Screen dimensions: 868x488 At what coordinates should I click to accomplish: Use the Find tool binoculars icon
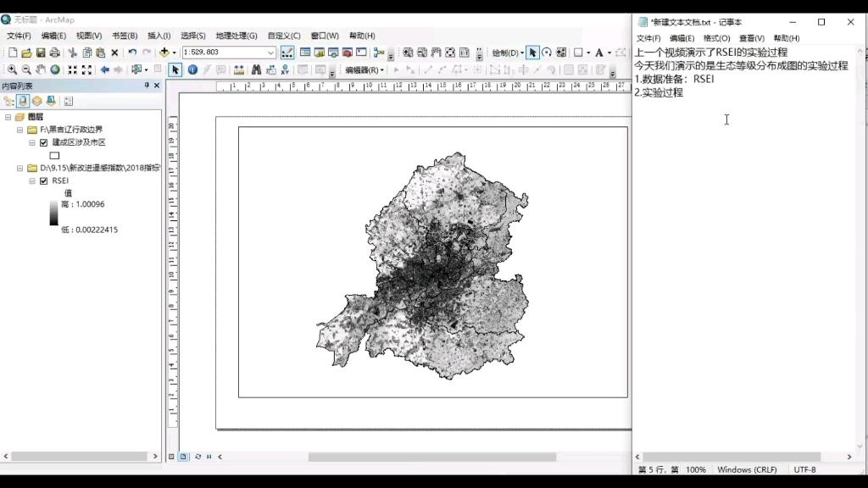[x=257, y=69]
